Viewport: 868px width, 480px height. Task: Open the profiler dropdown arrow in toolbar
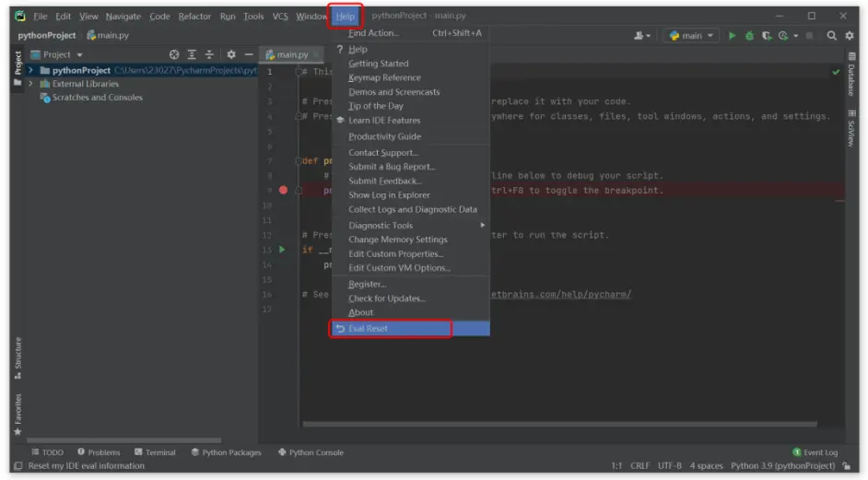[x=796, y=35]
